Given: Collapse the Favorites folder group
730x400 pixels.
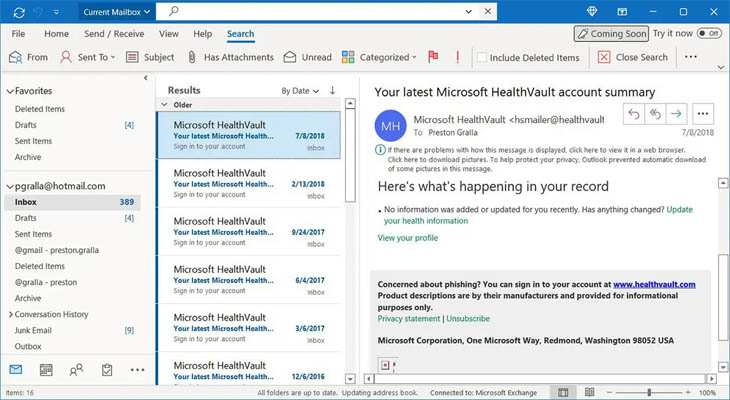Looking at the screenshot, I should pos(10,91).
